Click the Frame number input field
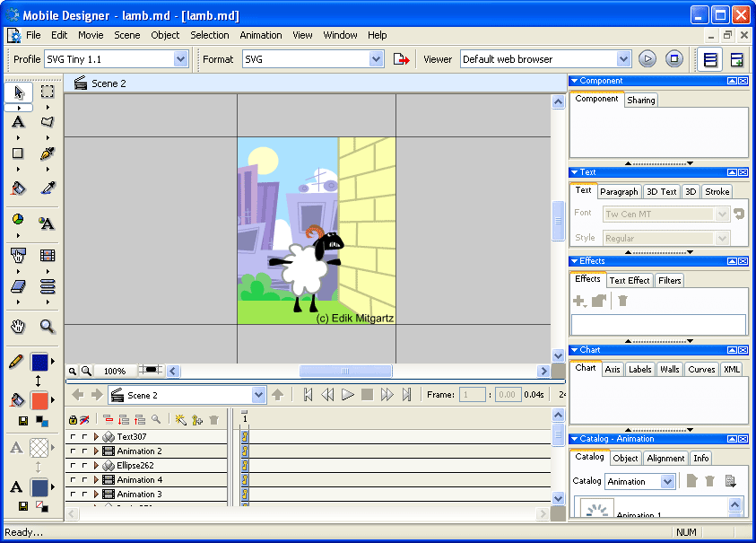This screenshot has width=756, height=543. click(x=472, y=395)
